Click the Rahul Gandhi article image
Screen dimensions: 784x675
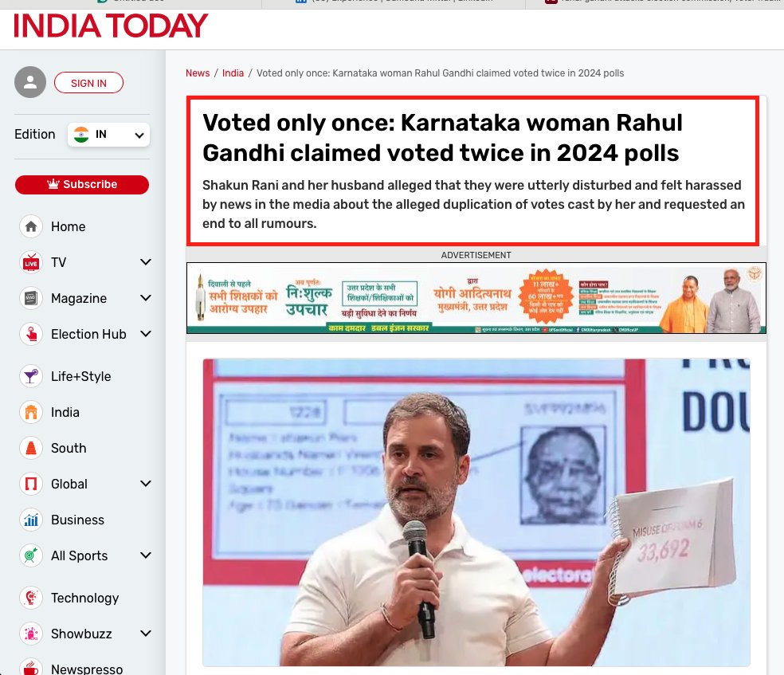click(476, 512)
